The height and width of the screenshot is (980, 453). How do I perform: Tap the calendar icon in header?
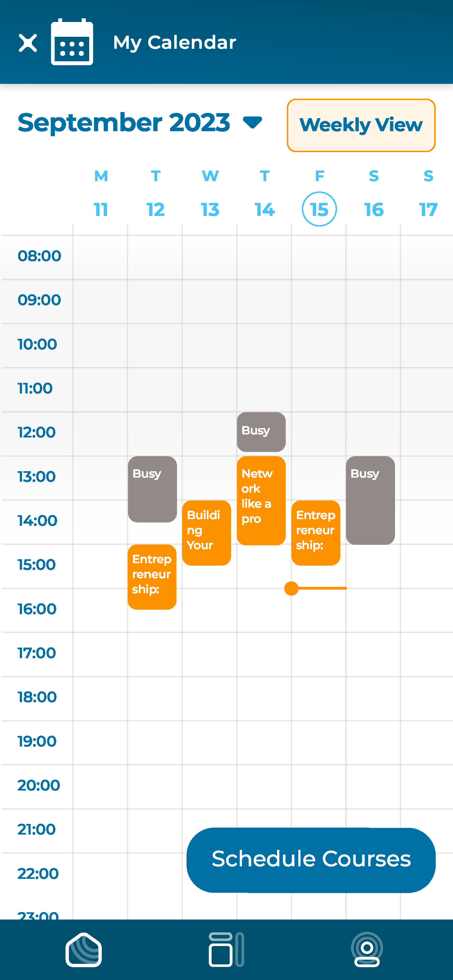(x=72, y=42)
